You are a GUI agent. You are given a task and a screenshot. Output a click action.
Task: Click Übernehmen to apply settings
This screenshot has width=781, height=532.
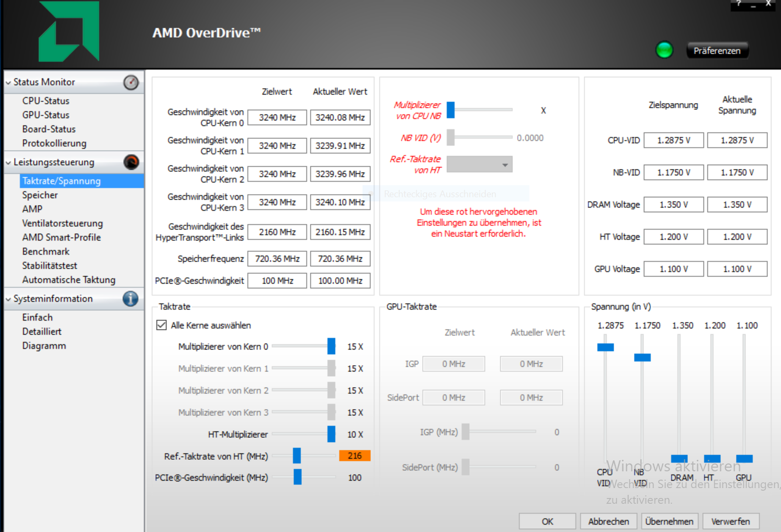point(669,522)
